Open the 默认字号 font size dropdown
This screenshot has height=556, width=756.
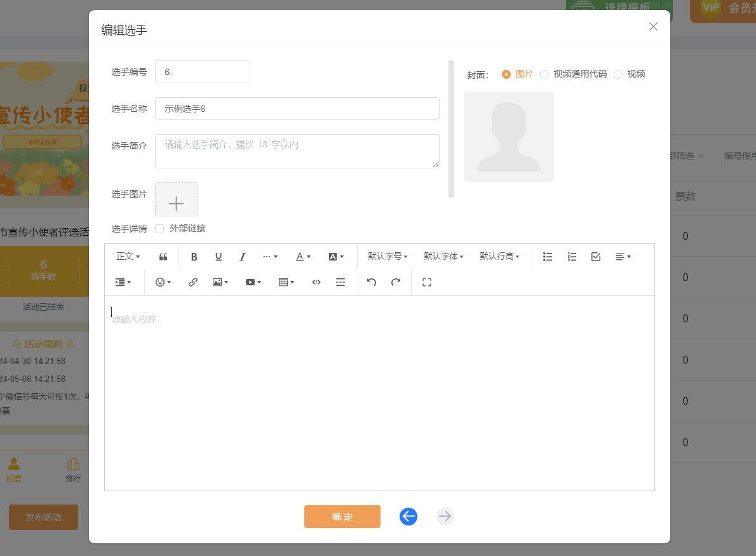click(x=388, y=257)
